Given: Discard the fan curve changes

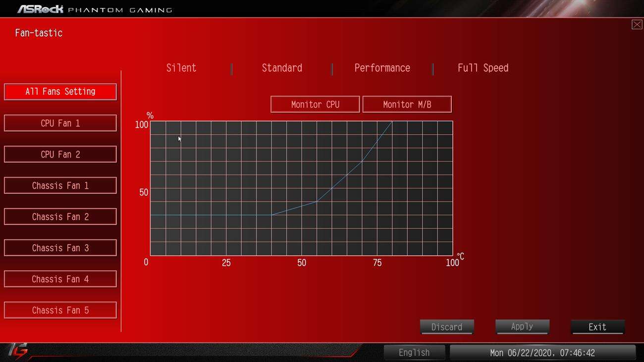Looking at the screenshot, I should pos(446,326).
